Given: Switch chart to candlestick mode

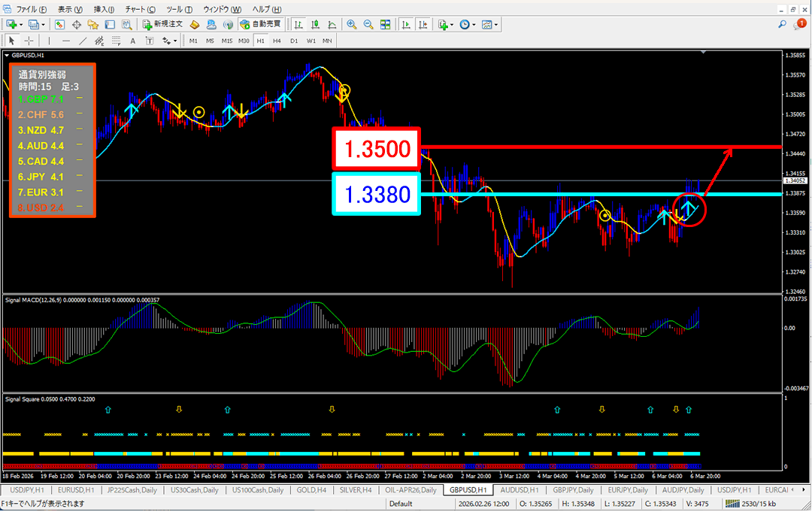Looking at the screenshot, I should (316, 24).
